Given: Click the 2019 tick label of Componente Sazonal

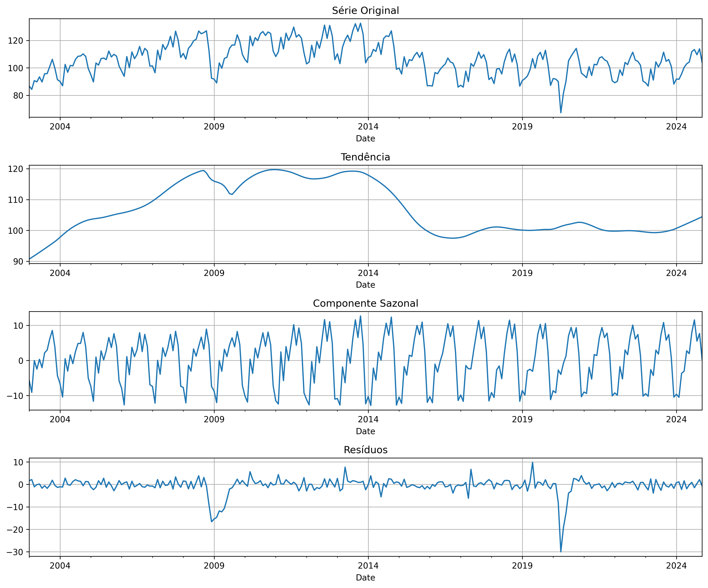Looking at the screenshot, I should click(x=522, y=419).
